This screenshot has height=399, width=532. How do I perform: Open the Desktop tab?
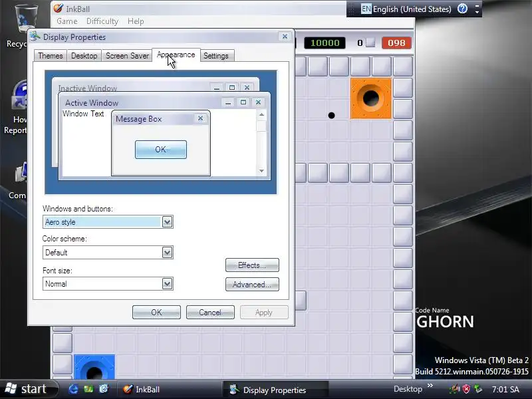point(84,56)
